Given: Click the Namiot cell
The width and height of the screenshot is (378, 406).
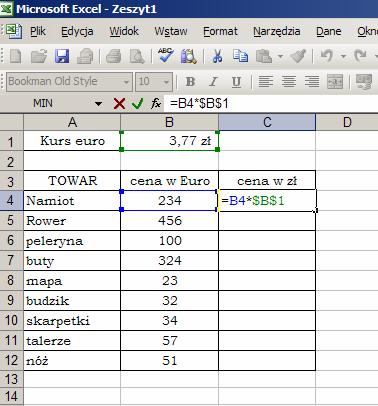Looking at the screenshot, I should (x=72, y=201).
